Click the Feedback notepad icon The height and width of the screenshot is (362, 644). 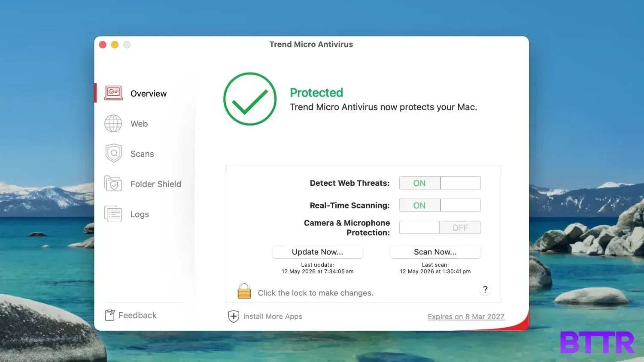click(110, 315)
